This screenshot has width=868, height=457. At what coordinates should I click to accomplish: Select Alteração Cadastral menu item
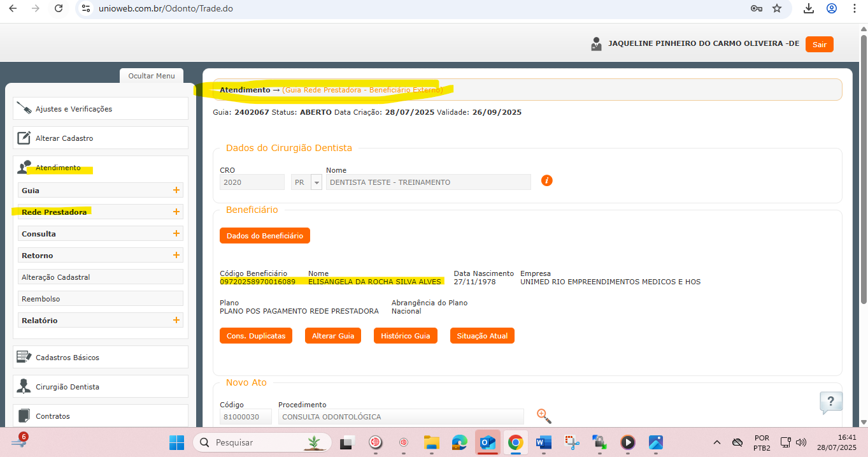click(x=101, y=277)
